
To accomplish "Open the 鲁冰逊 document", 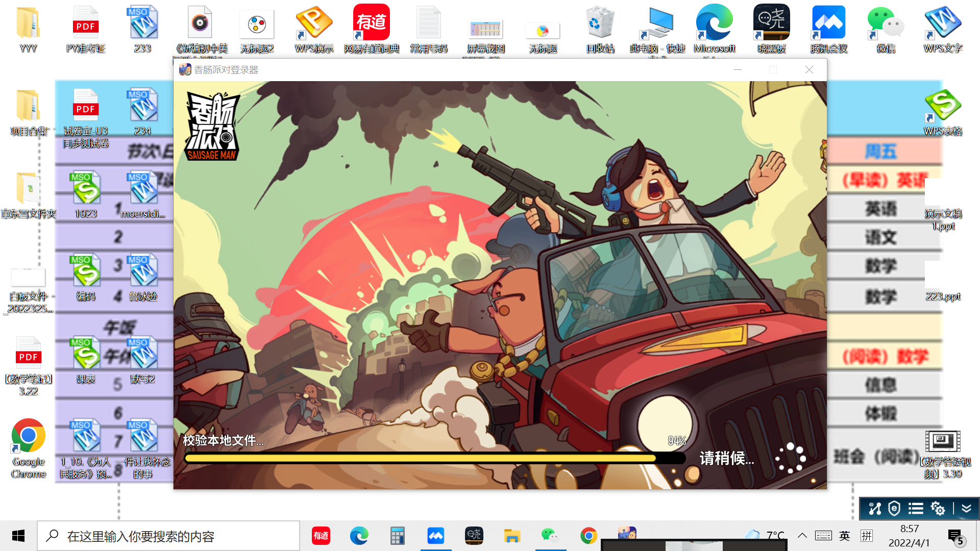I will pos(142,278).
